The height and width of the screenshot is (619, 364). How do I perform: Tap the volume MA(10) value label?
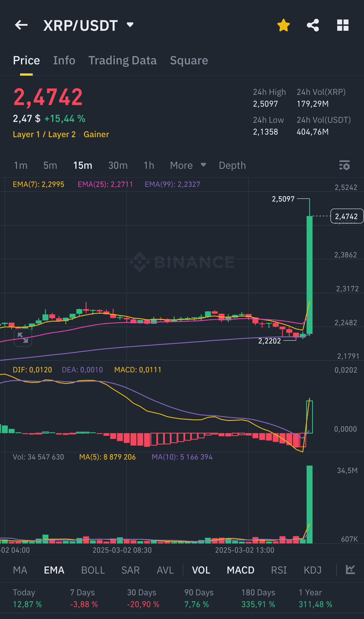[x=182, y=457]
